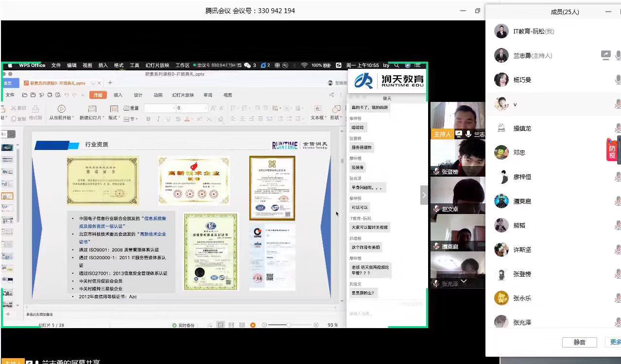Click the screen share icon beside 兰志勇
This screenshot has width=621, height=364.
coord(605,55)
